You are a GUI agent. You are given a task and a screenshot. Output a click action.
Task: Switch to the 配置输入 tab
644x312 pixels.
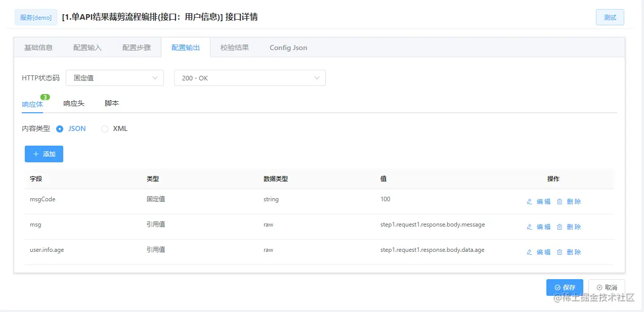tap(88, 48)
